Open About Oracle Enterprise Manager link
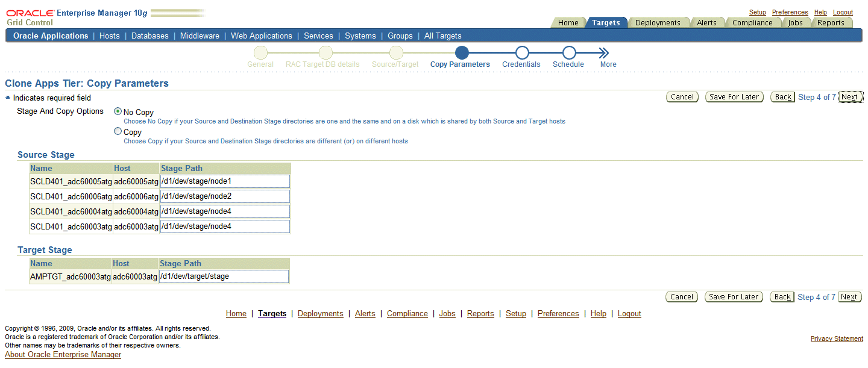868x368 pixels. tap(63, 355)
